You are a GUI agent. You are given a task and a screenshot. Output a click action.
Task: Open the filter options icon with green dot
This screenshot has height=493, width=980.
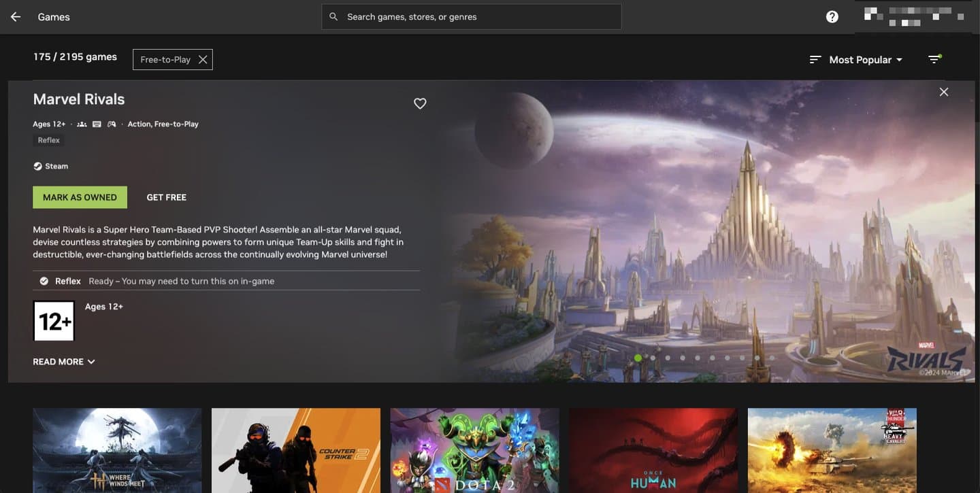click(x=935, y=59)
